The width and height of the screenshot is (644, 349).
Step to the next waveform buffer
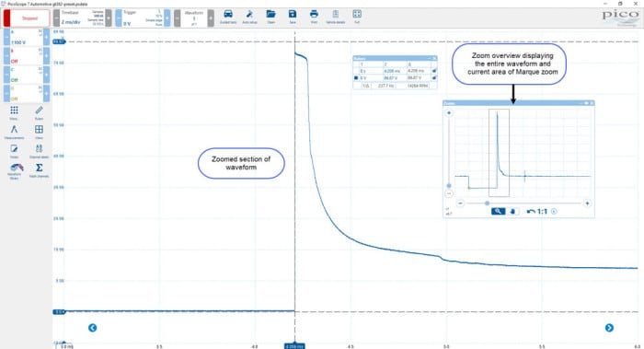click(211, 18)
